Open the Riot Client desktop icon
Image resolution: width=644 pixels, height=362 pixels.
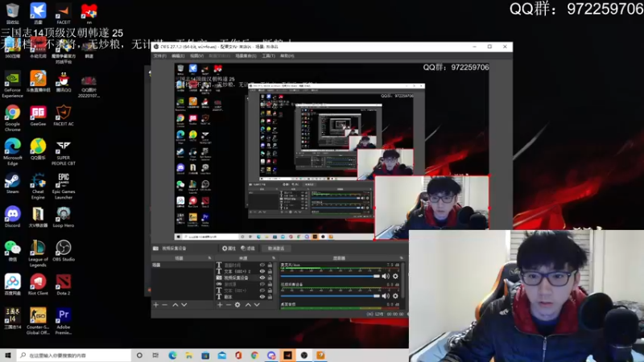(38, 285)
